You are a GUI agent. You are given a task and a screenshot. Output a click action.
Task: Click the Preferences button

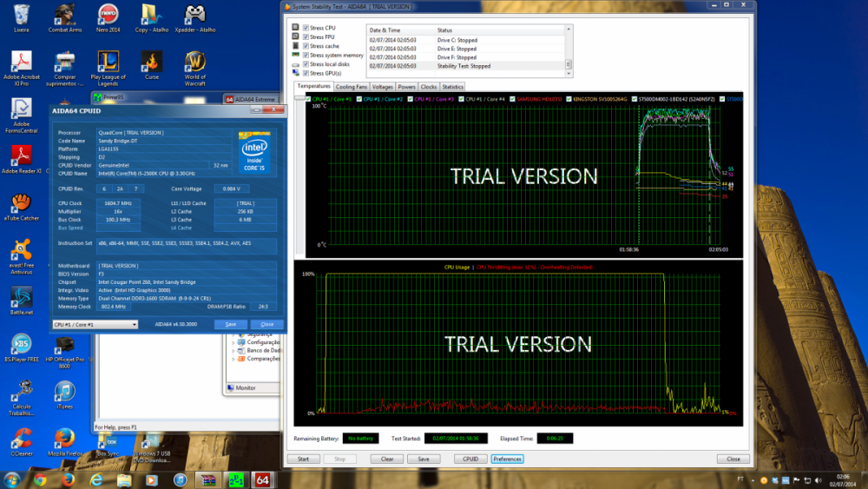[x=507, y=459]
